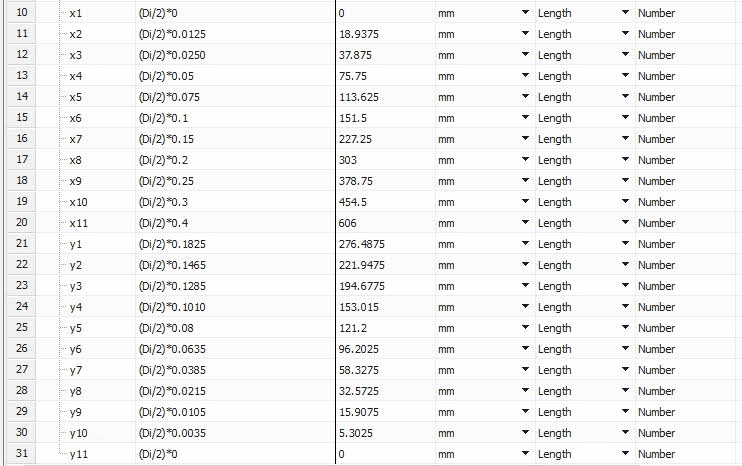Select the value 276.4875 cell
This screenshot has height=466, width=742.
tap(362, 244)
